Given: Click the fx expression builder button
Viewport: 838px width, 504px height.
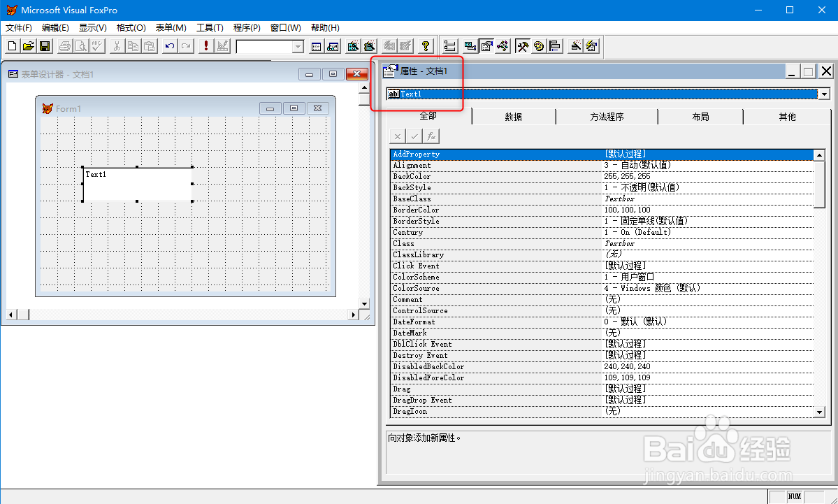Looking at the screenshot, I should pos(431,136).
